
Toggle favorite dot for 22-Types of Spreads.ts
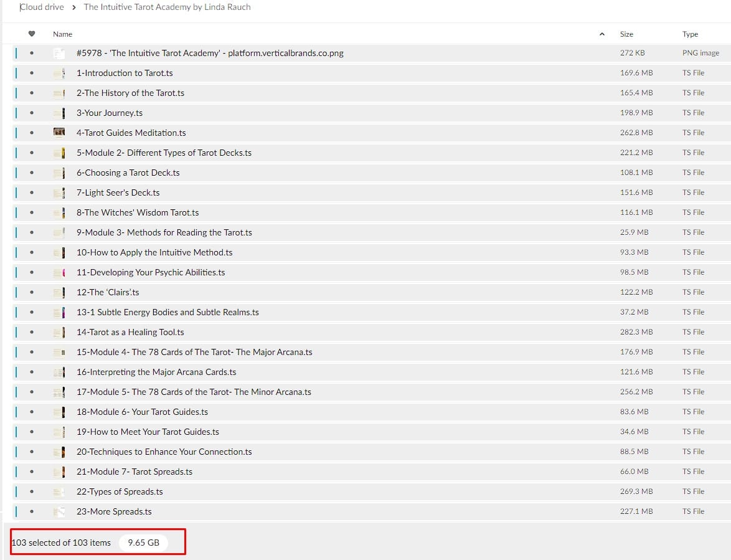[32, 491]
